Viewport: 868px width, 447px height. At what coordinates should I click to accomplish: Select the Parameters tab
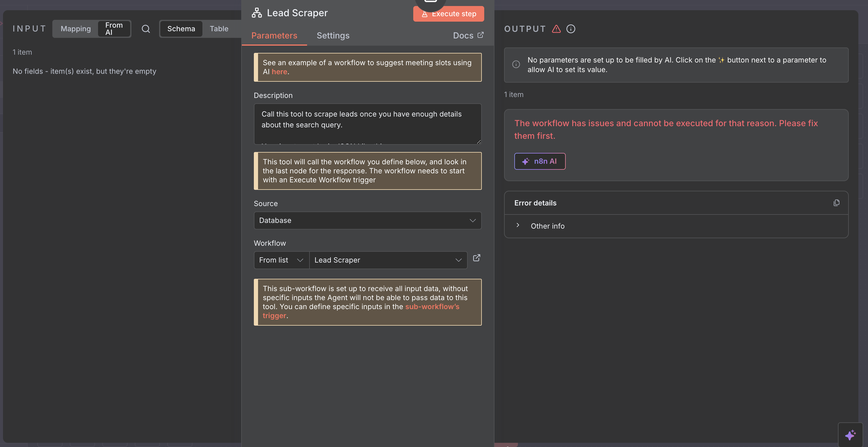[x=274, y=35]
